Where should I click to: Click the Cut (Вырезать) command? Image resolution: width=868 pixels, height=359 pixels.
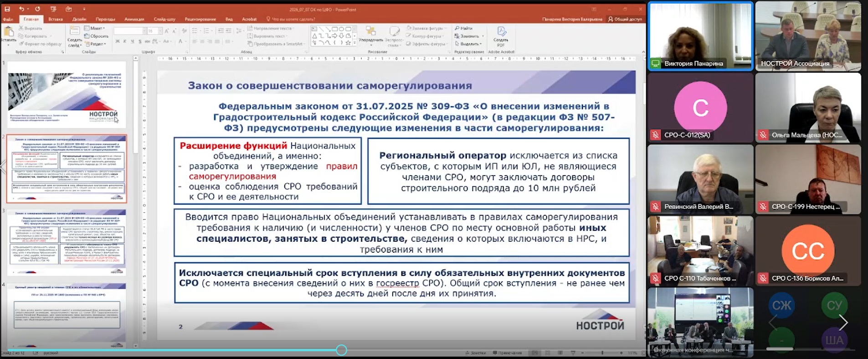[31, 28]
